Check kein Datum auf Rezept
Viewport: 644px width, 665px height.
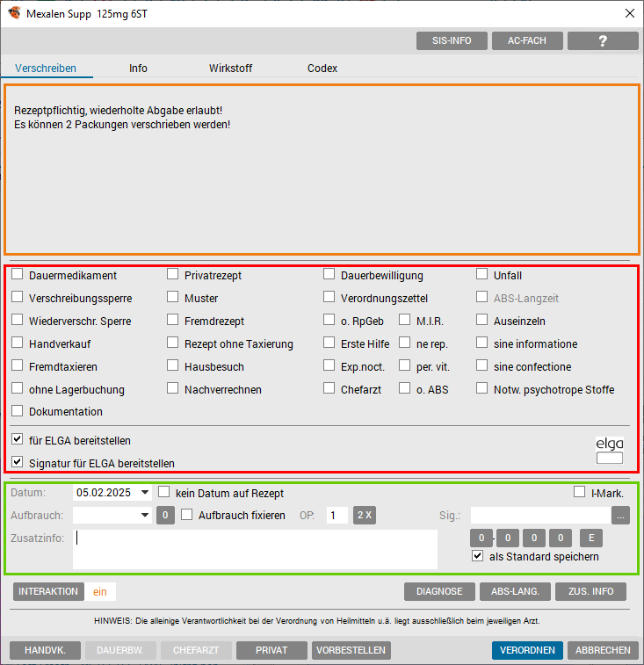click(163, 492)
